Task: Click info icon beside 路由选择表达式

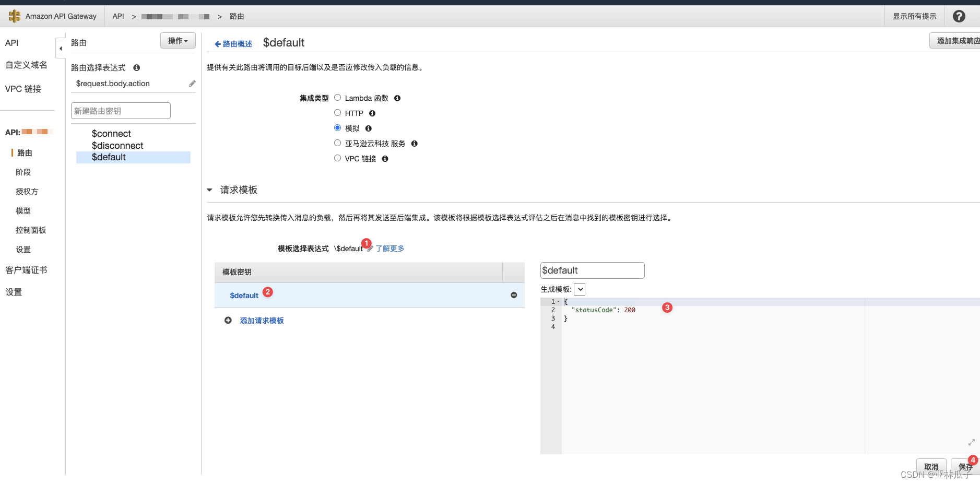Action: point(136,68)
